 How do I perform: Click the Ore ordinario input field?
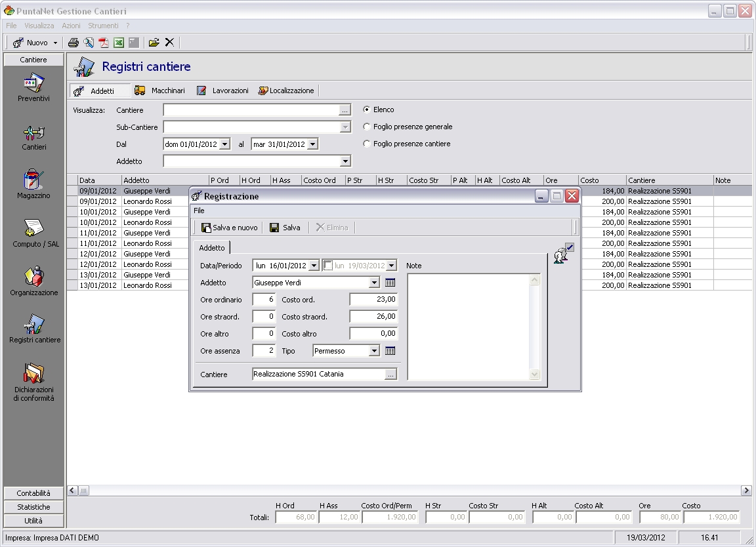tap(264, 300)
